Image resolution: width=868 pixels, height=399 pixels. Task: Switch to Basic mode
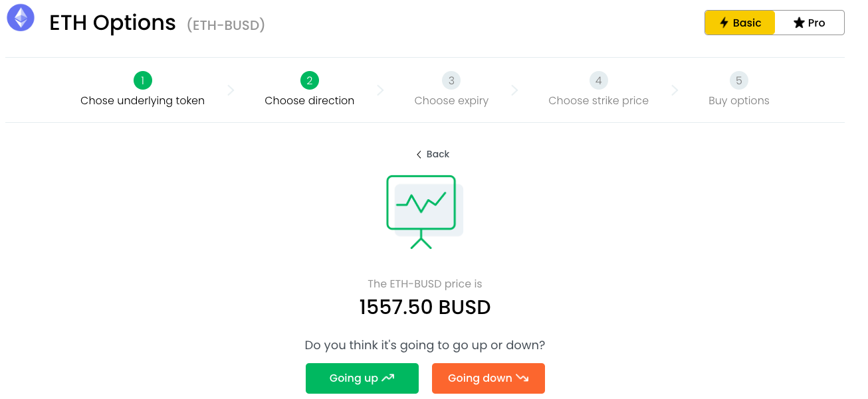(x=740, y=23)
